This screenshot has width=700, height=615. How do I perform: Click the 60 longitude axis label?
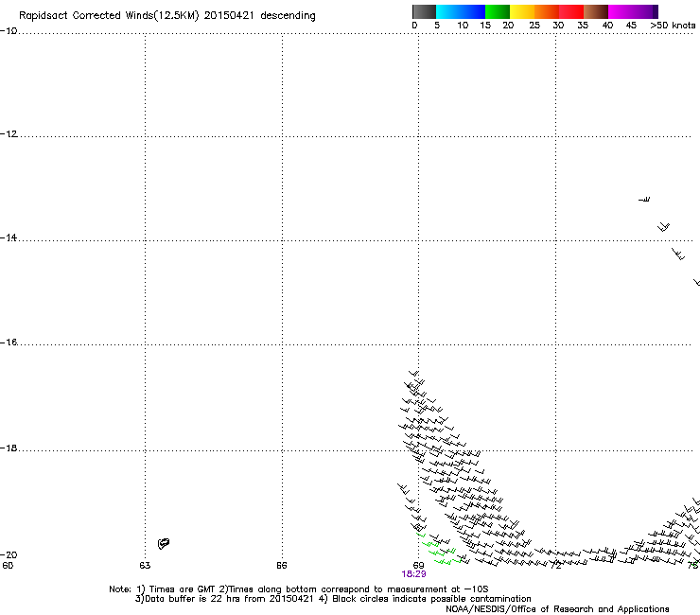pos(8,566)
